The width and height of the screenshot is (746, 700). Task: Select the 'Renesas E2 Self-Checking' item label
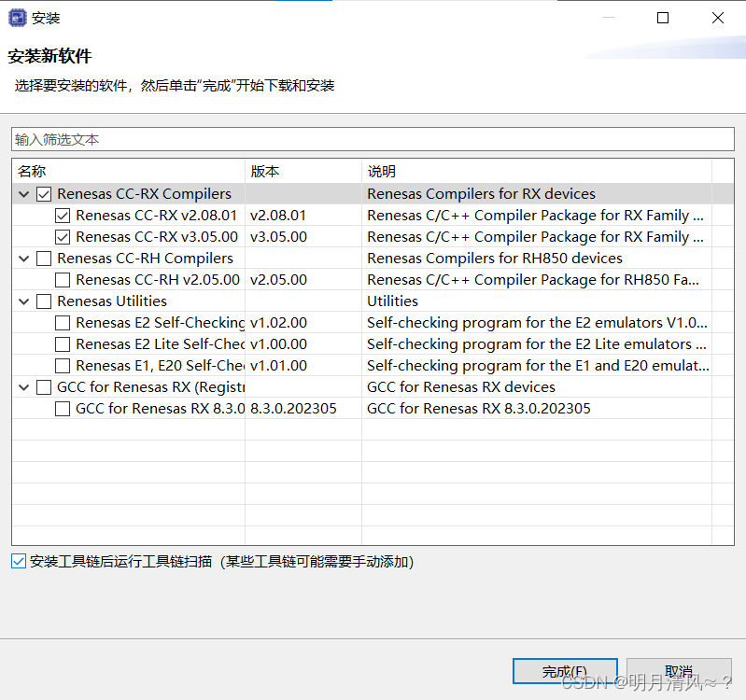pos(161,322)
